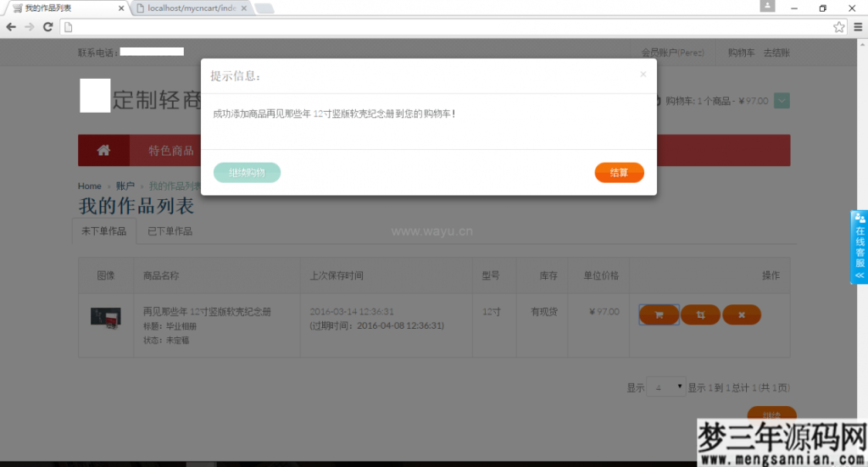Open 特色商品 navigation menu item
868x467 pixels.
tap(170, 151)
